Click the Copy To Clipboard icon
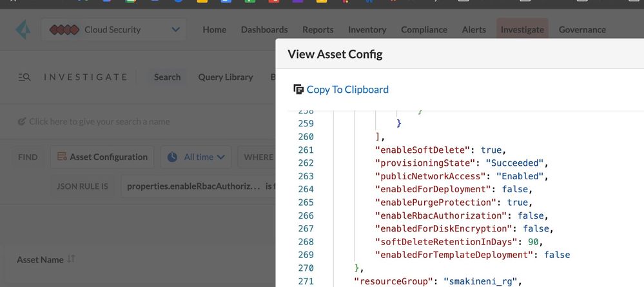The height and width of the screenshot is (287, 644). 298,89
